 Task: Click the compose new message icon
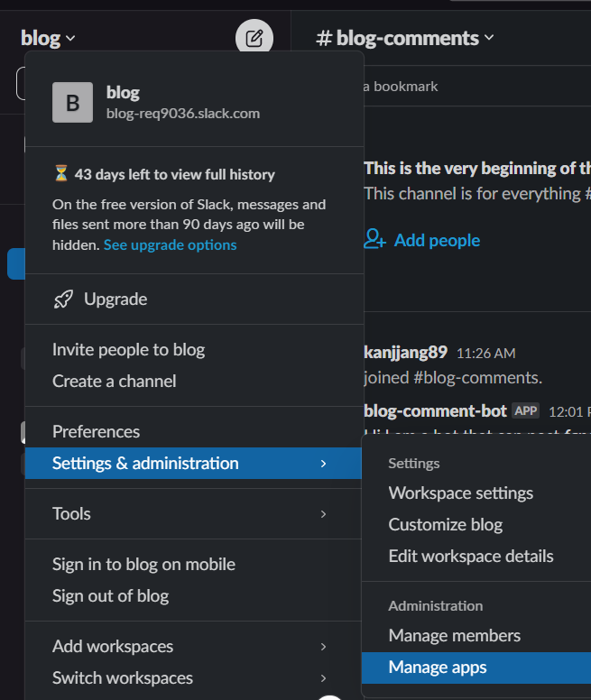[254, 38]
